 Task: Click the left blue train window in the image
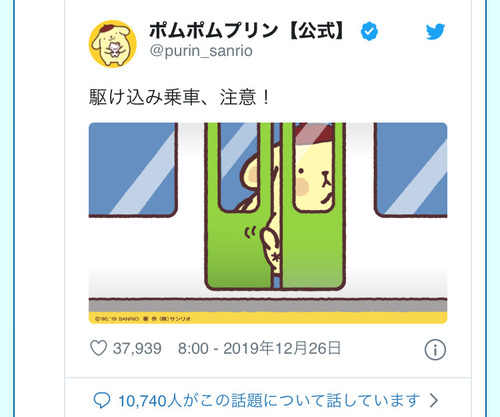[x=133, y=169]
